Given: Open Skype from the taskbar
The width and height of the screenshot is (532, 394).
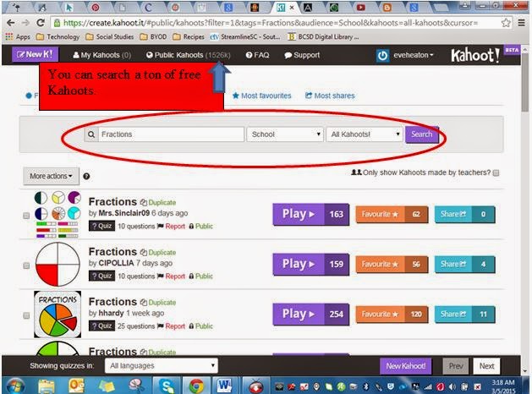Looking at the screenshot, I should click(x=167, y=386).
